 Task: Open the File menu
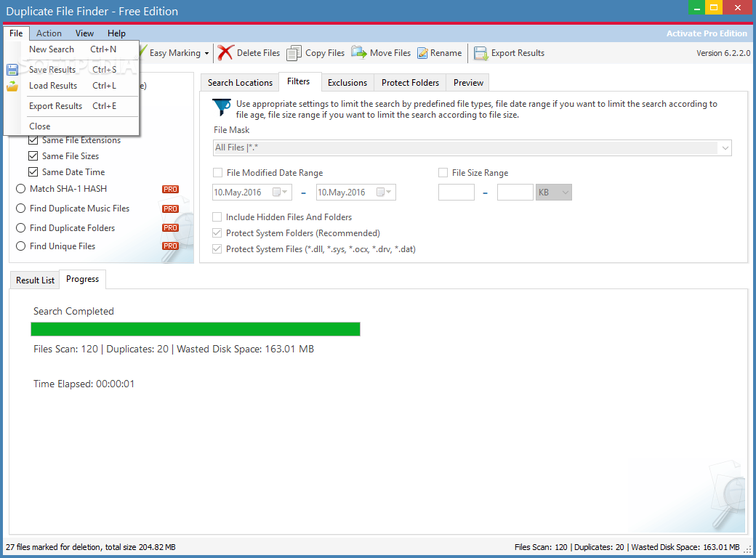pyautogui.click(x=16, y=33)
